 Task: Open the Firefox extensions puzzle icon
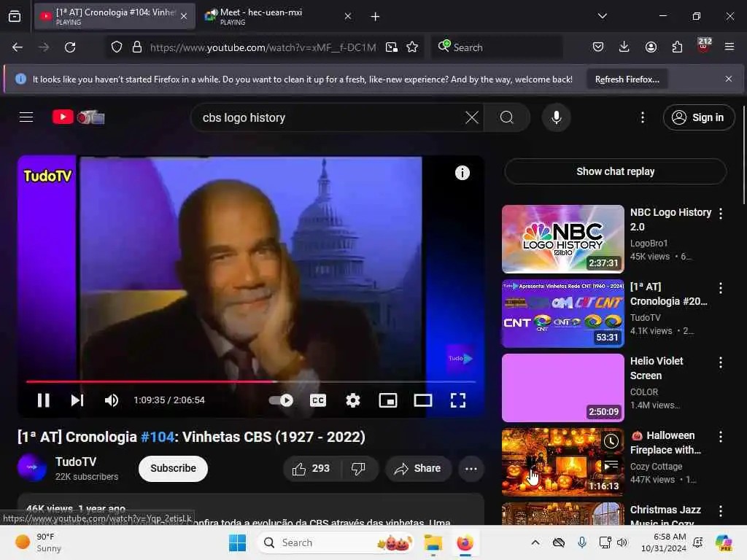pos(677,47)
